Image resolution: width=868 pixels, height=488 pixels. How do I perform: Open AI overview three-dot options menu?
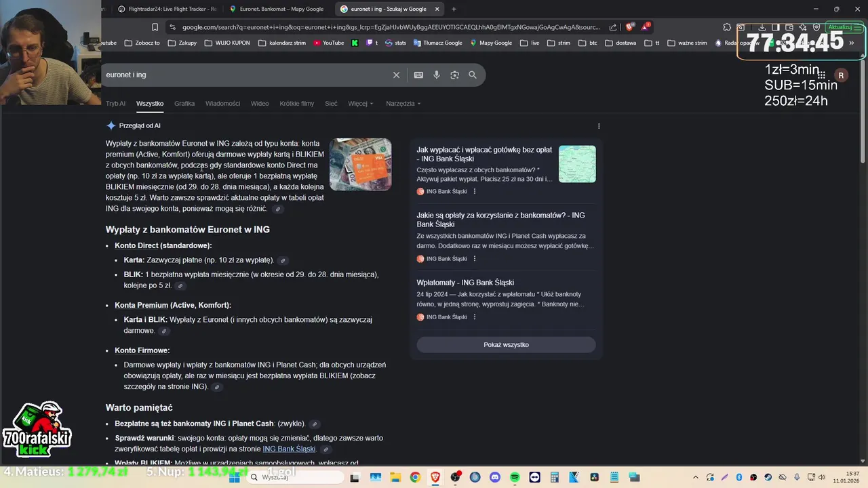pyautogui.click(x=599, y=126)
